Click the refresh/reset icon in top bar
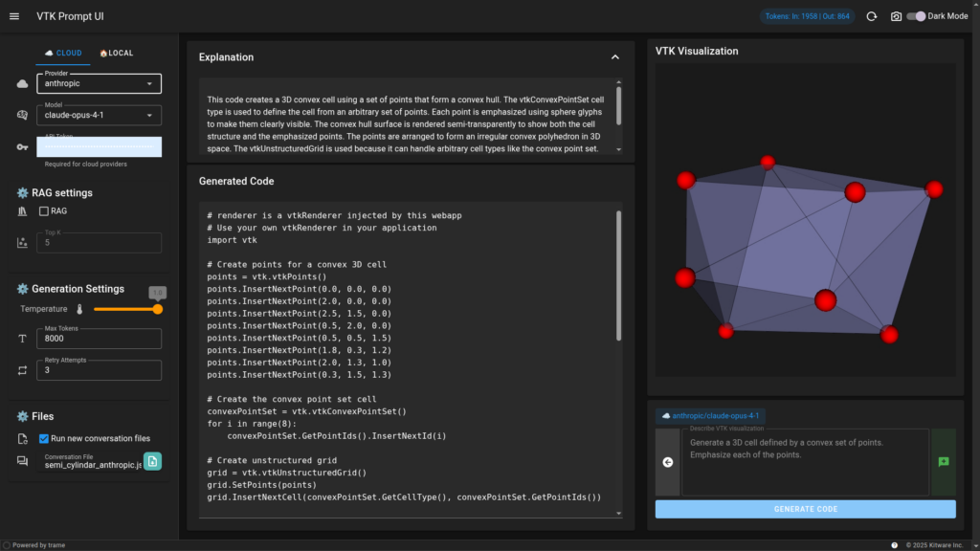 [871, 16]
